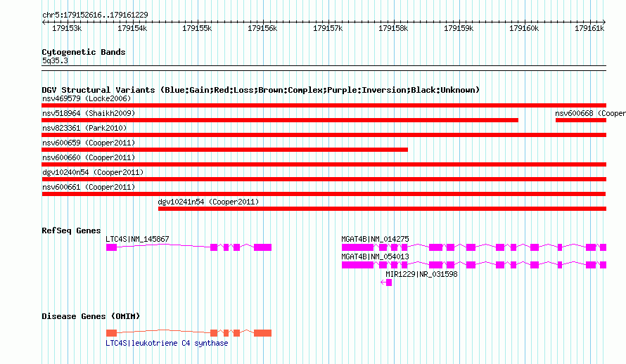Click the nsv600660 (Cooper2011) label
626x364 pixels.
click(x=89, y=157)
